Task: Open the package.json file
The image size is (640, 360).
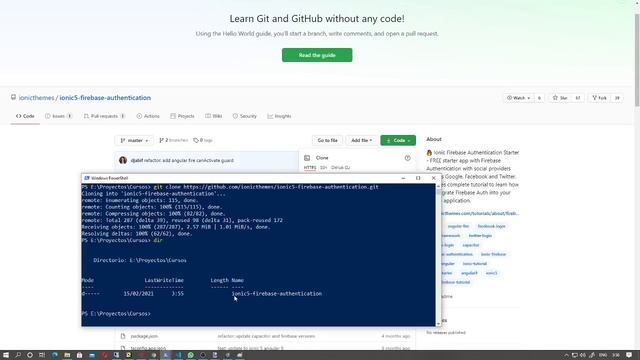Action: click(144, 336)
